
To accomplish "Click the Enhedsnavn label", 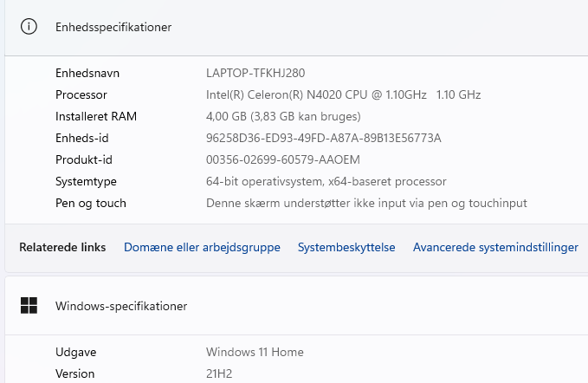I will click(87, 73).
